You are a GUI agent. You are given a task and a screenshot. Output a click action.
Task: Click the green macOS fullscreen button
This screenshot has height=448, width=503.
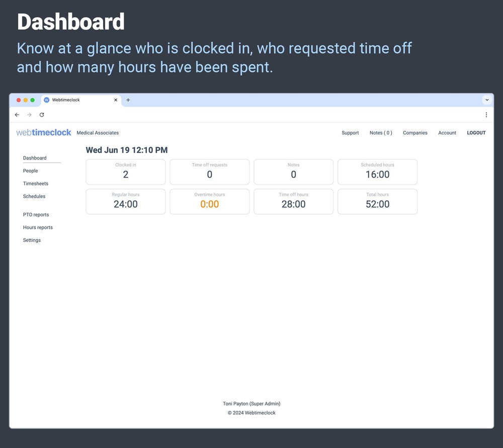[x=33, y=100]
